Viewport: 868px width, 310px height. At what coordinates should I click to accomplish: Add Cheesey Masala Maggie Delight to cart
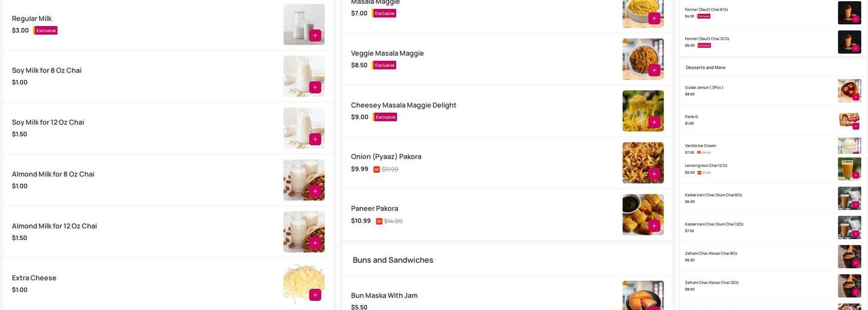[654, 122]
